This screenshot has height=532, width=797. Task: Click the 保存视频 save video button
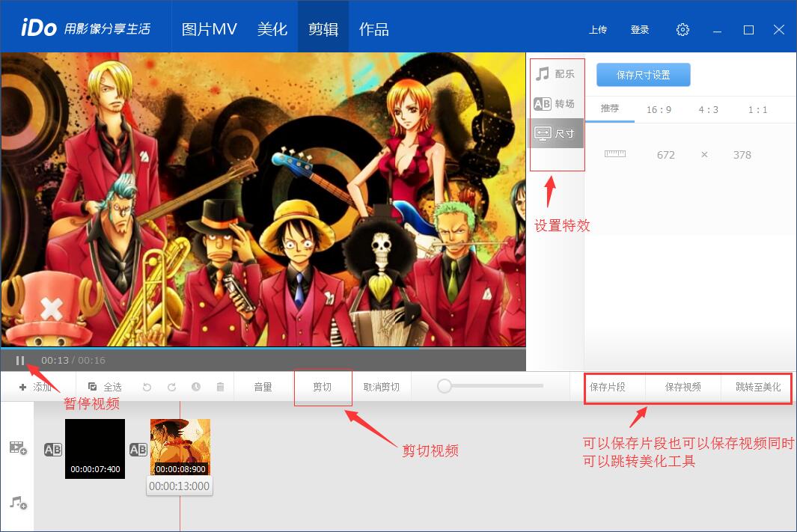pos(683,387)
